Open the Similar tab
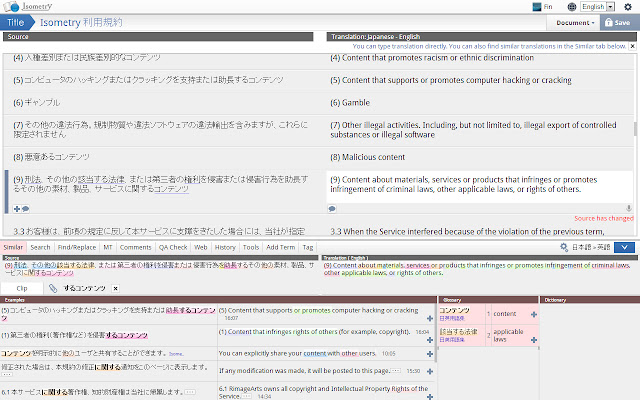The height and width of the screenshot is (400, 640). pos(13,247)
